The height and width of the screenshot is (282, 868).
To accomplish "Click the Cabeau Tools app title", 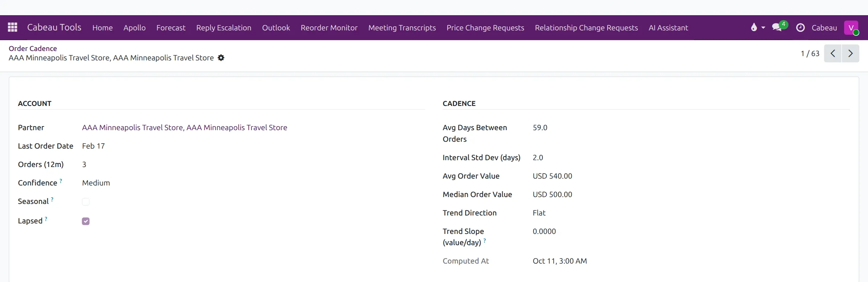I will click(54, 27).
